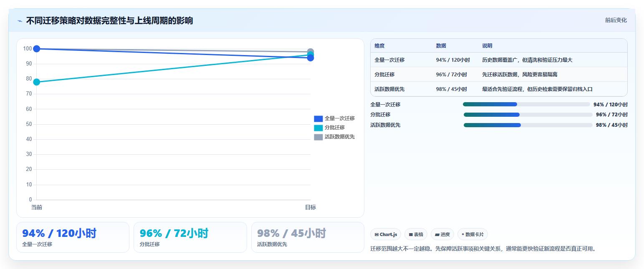Viewport: 644px width, 269px height.
Task: Click the 分批迁移 progress bar
Action: 528,115
